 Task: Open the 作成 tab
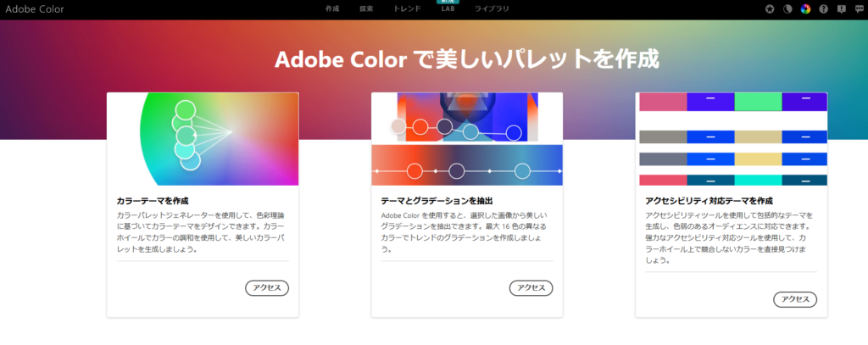coord(332,8)
